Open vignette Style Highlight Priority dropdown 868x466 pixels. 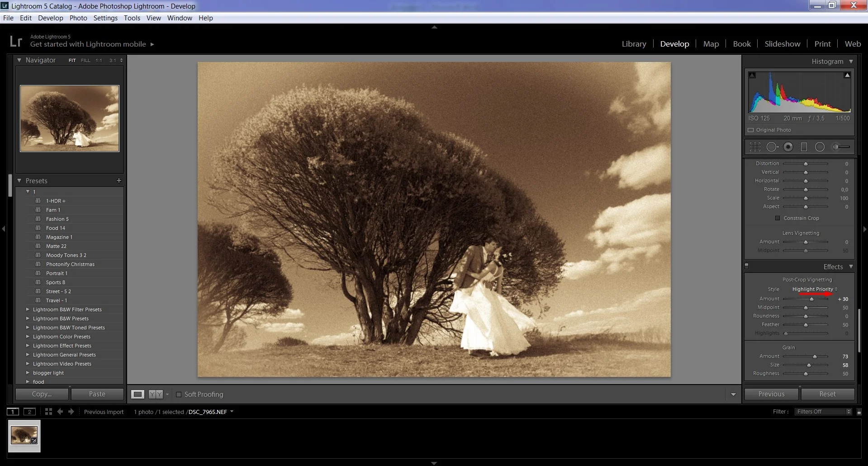pos(815,289)
